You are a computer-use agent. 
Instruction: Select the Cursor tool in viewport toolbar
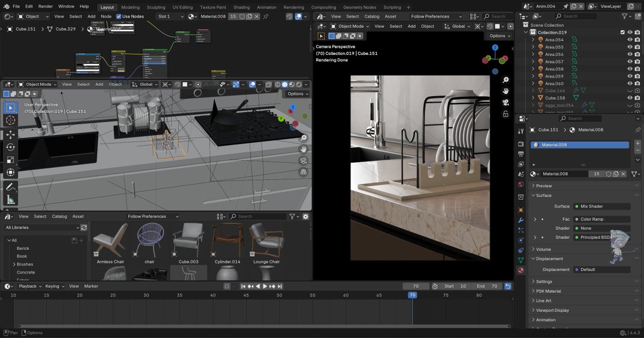click(x=11, y=120)
